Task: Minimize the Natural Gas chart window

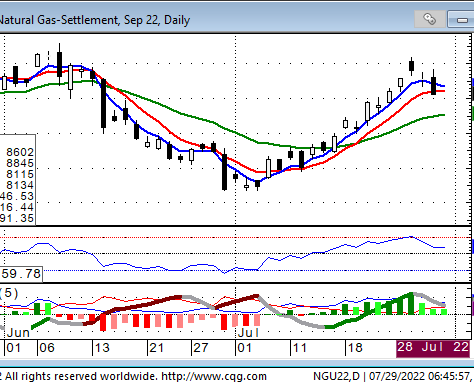Action: pos(462,20)
